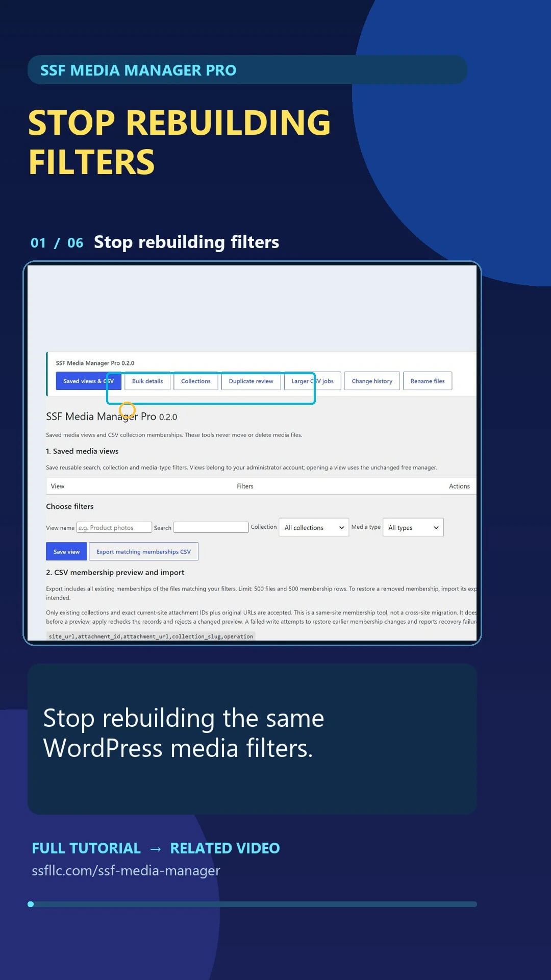
Task: Click the ssfllc.com/ssf-media-manager link text
Action: [x=126, y=870]
